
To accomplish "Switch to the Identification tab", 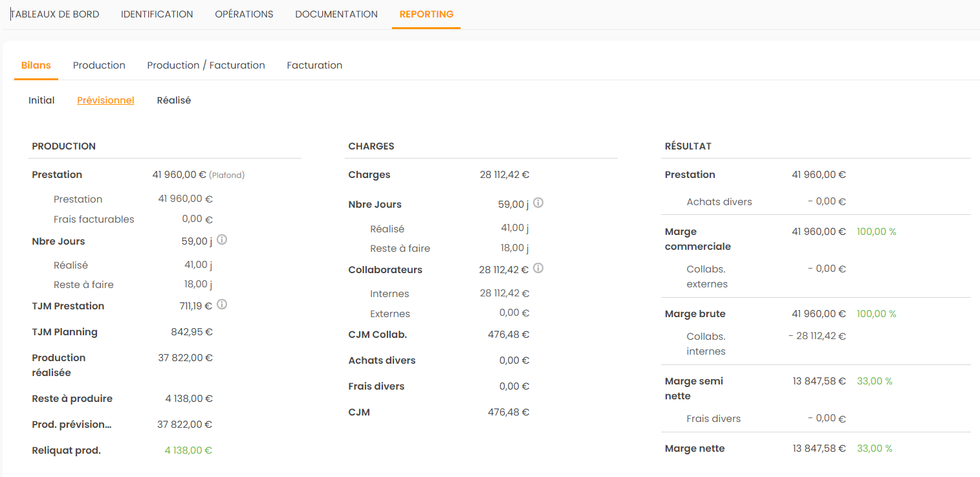I will click(x=157, y=14).
